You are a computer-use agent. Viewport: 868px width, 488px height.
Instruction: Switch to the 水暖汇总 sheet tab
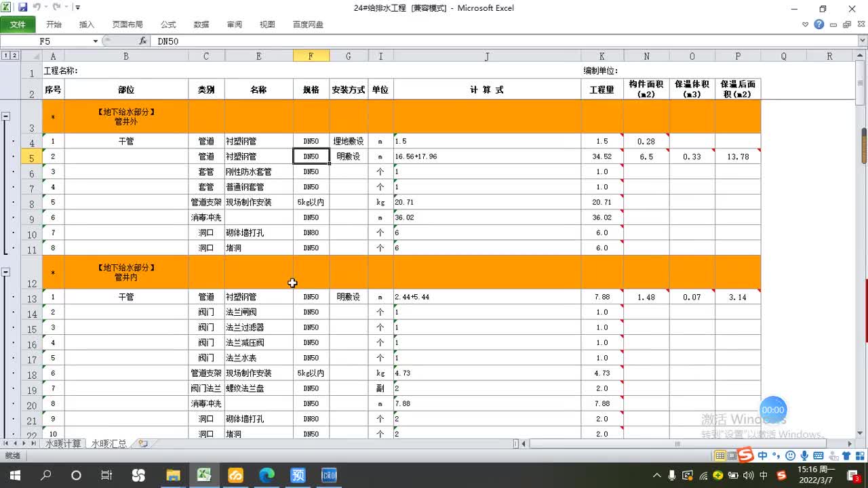(109, 443)
